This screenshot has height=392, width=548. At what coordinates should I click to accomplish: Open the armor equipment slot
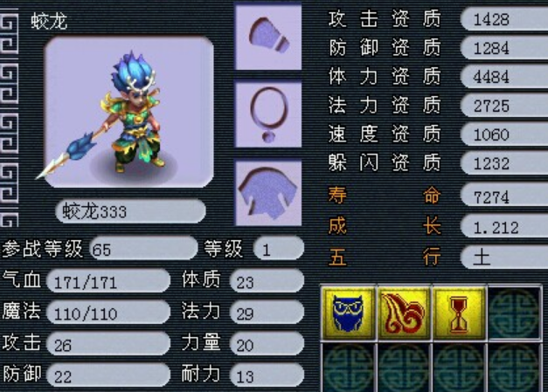[268, 193]
